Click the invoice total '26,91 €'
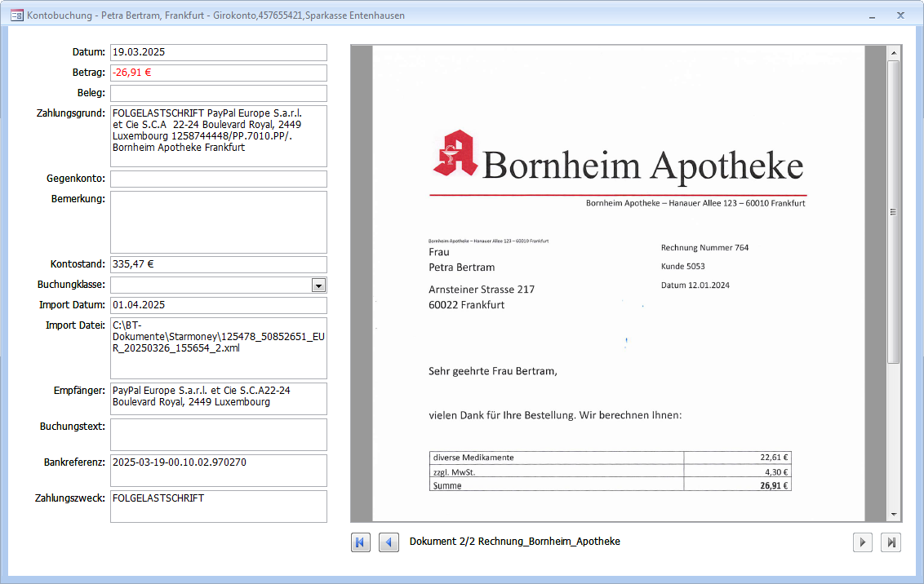The width and height of the screenshot is (924, 584). 774,485
